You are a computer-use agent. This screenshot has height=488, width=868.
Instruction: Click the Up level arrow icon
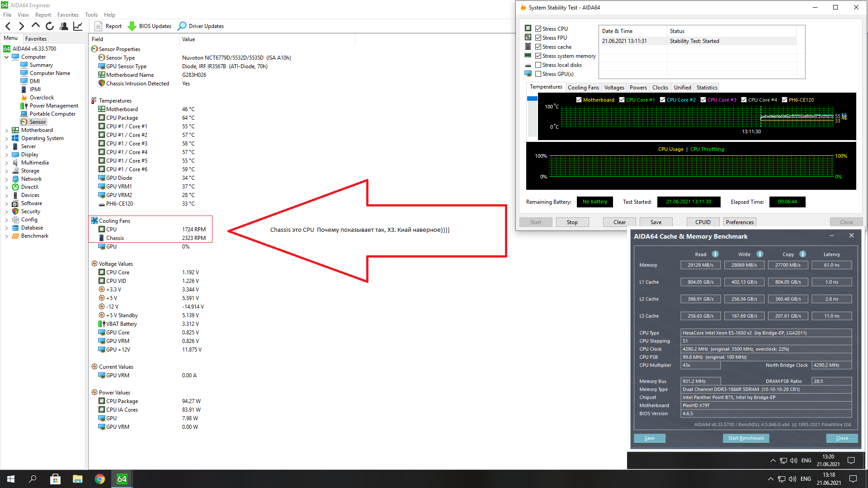(x=36, y=26)
